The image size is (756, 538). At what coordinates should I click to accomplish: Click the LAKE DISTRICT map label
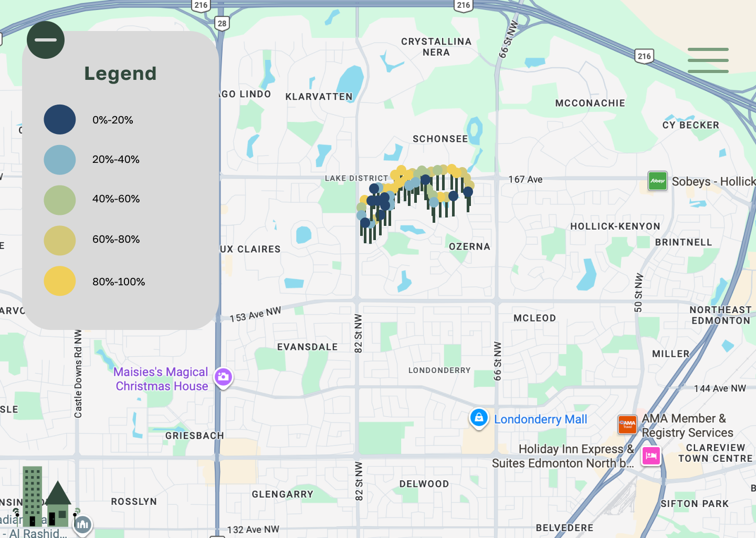356,178
